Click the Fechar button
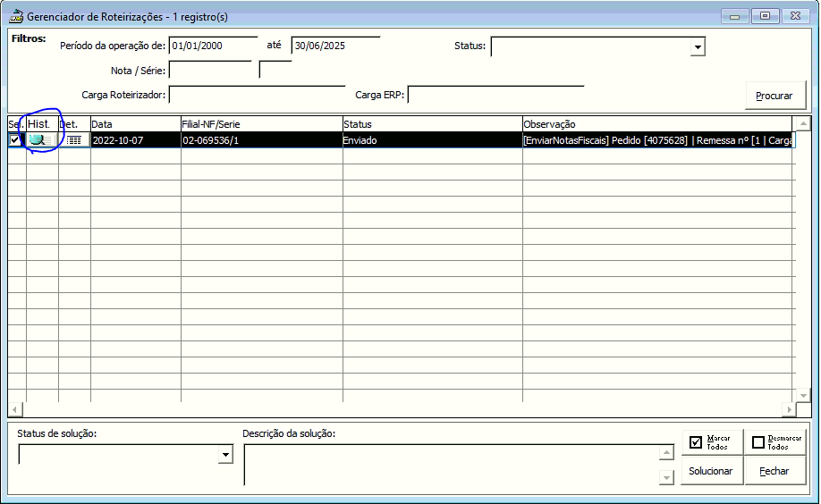 775,471
